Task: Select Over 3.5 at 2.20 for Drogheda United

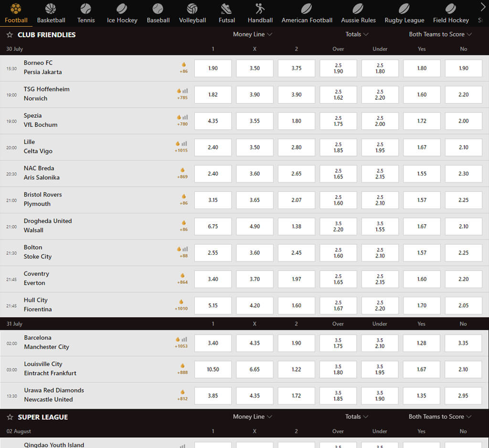Action: [x=339, y=227]
